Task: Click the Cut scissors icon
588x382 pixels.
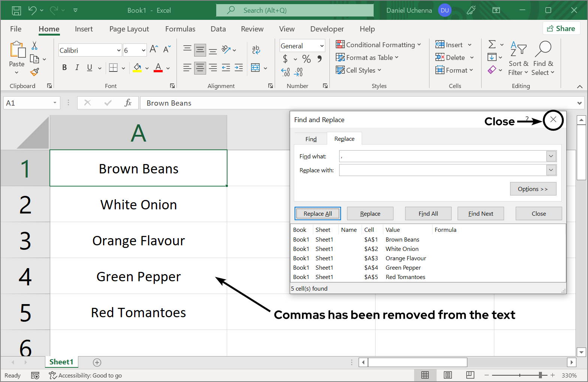Action: click(x=34, y=46)
